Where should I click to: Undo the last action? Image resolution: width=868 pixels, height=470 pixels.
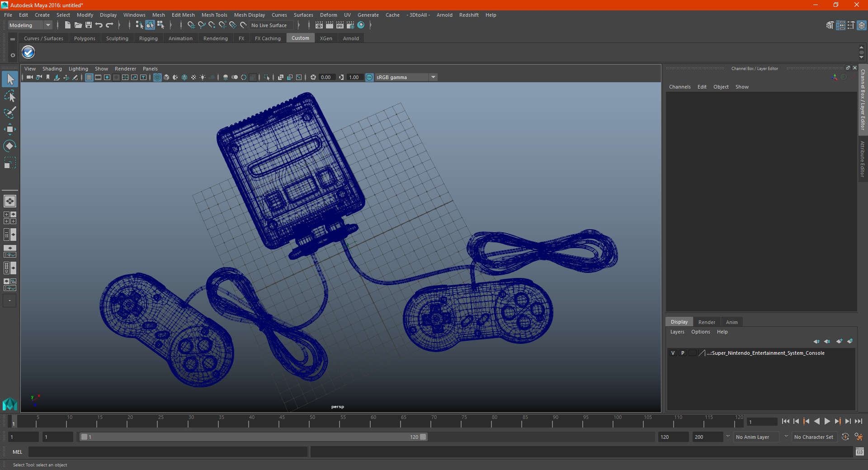pyautogui.click(x=99, y=25)
